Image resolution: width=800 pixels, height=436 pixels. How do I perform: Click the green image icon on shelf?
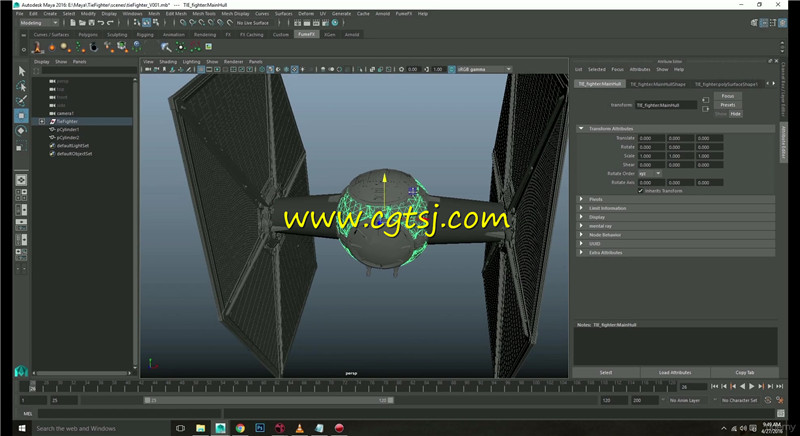point(208,46)
